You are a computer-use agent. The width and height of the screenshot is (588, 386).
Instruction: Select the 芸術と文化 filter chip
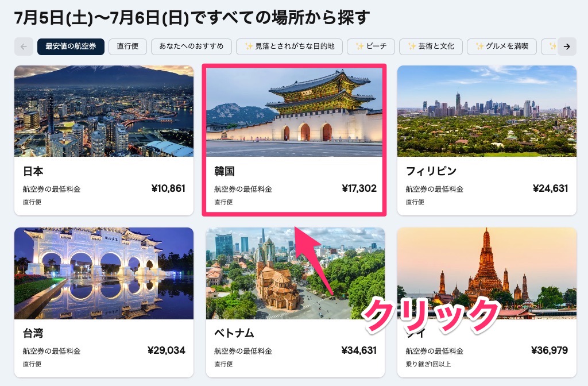coord(431,47)
